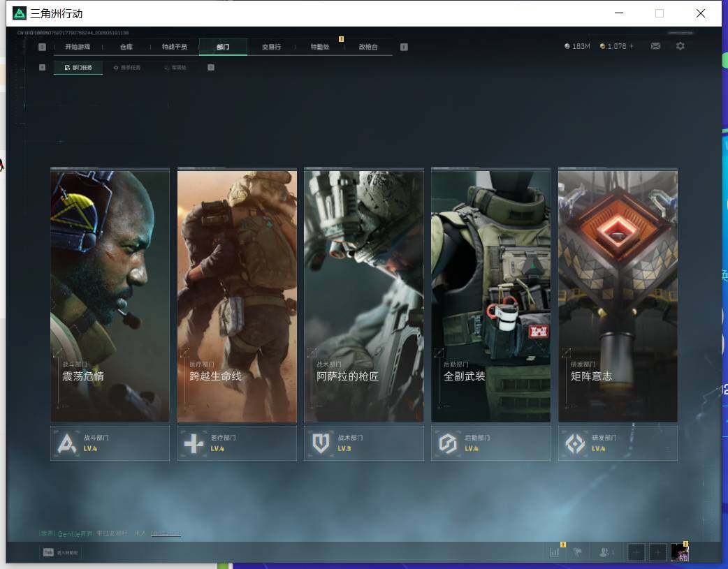This screenshot has height=569, width=728.
Task: Click the 183M currency amount
Action: point(581,46)
